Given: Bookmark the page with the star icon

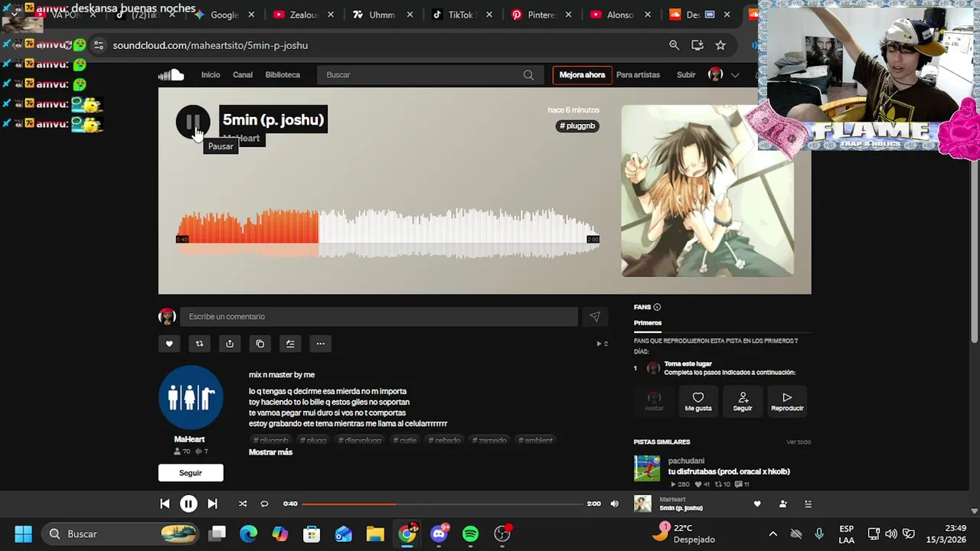Looking at the screenshot, I should coord(720,45).
